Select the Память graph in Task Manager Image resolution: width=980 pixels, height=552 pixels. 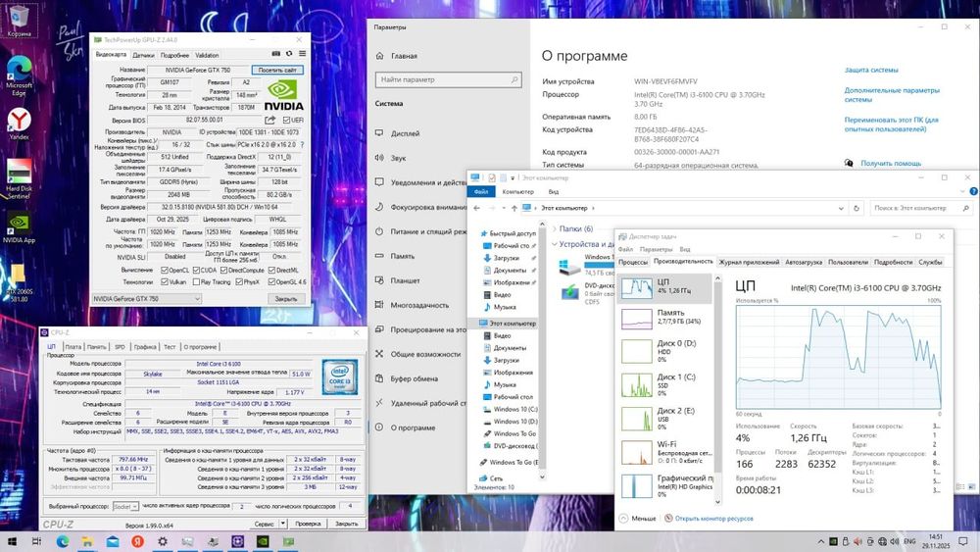665,319
